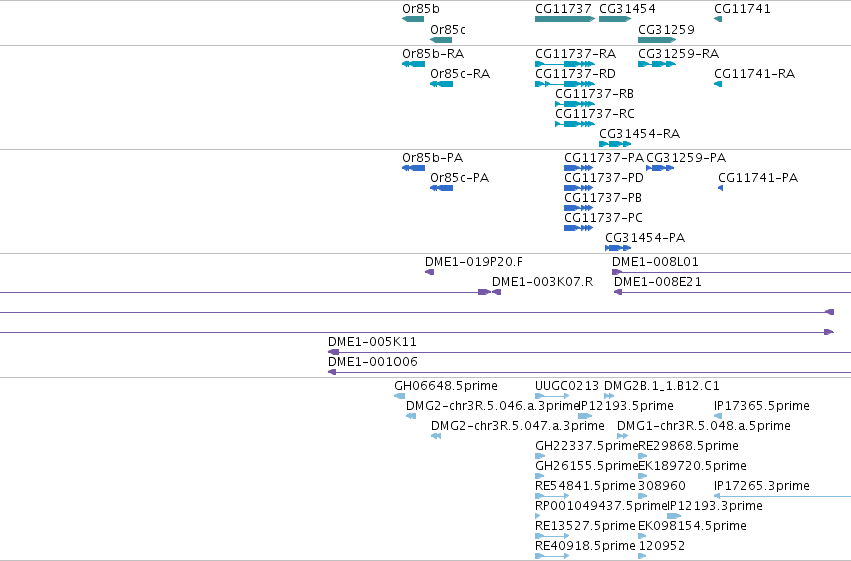Click EST label IP12193.3prime
The width and height of the screenshot is (851, 561).
coord(715,507)
